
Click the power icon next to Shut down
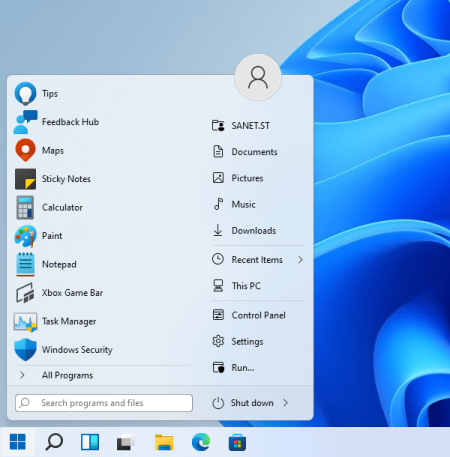click(218, 403)
